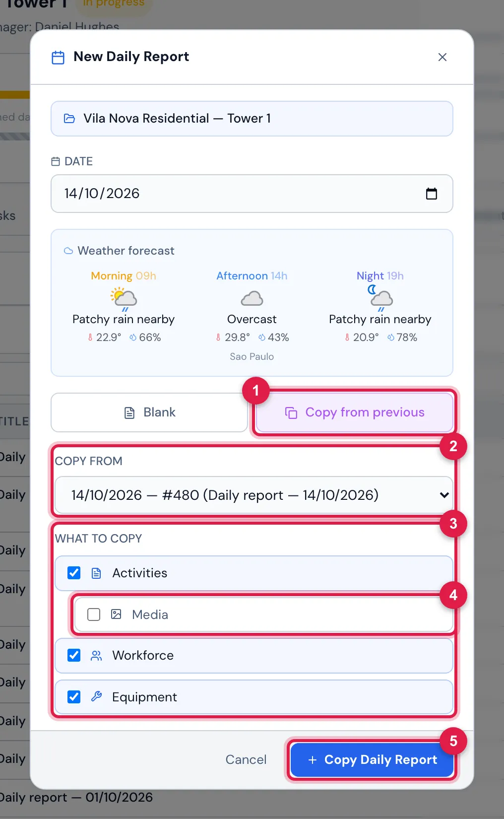Click the Night humidity droplet icon at 78%

coord(391,338)
